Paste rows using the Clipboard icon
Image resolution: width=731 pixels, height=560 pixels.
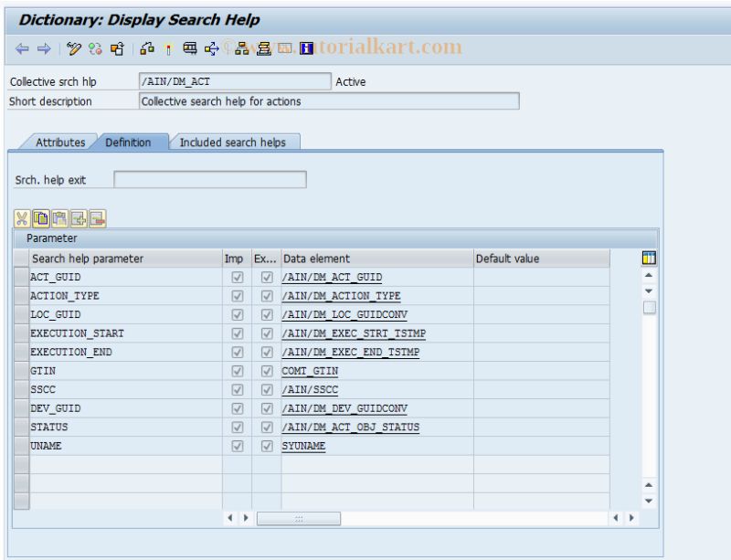[x=60, y=217]
